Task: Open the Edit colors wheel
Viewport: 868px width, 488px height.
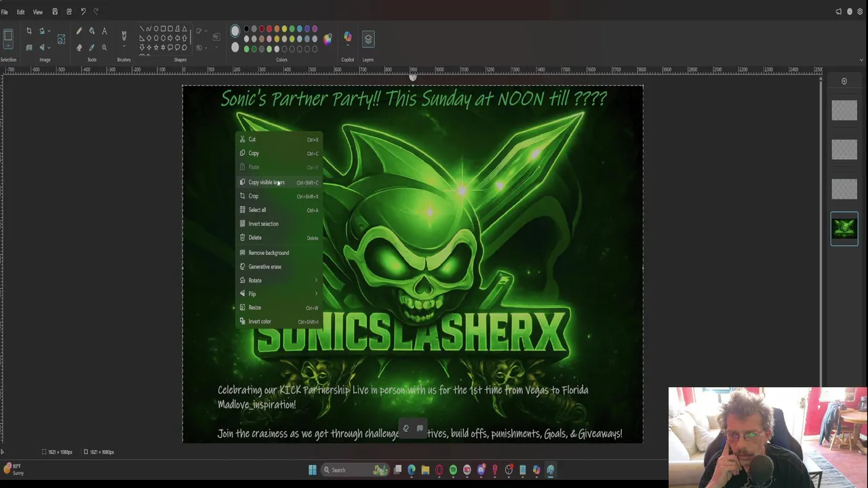Action: 328,39
